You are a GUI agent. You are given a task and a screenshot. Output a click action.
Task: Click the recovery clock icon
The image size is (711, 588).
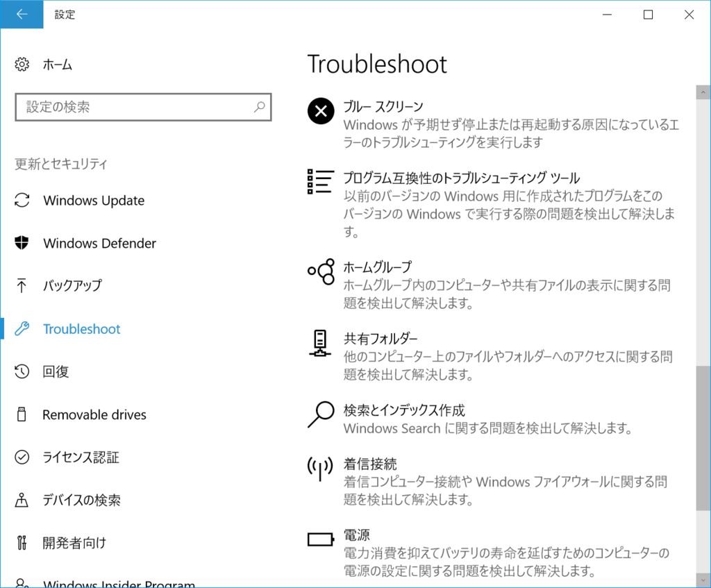click(22, 371)
